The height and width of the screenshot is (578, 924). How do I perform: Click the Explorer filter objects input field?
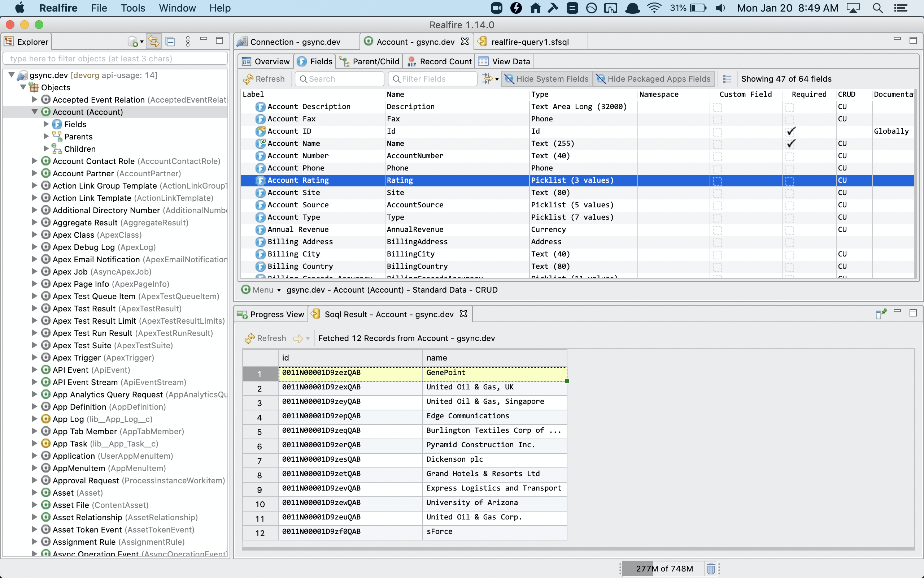(x=115, y=59)
